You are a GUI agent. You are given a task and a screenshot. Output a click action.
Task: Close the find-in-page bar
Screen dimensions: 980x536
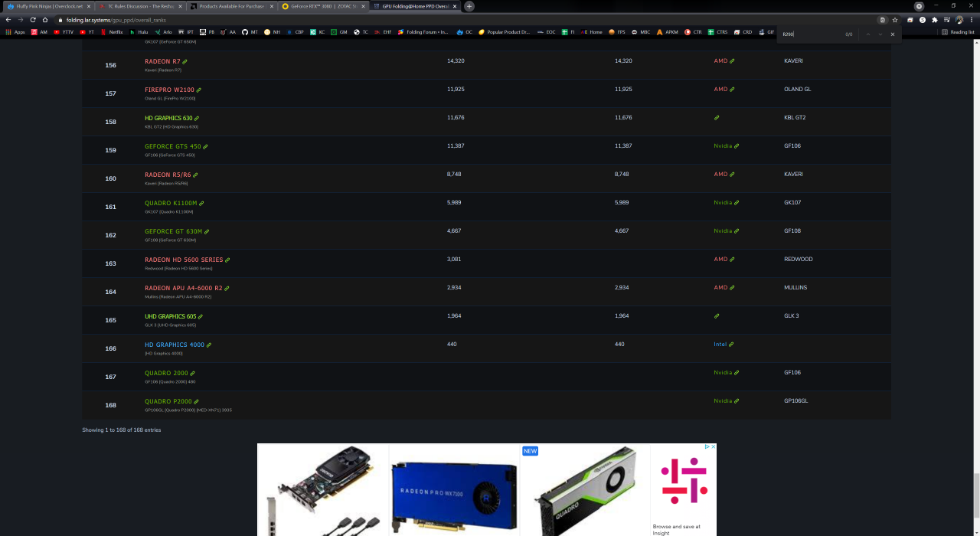892,34
